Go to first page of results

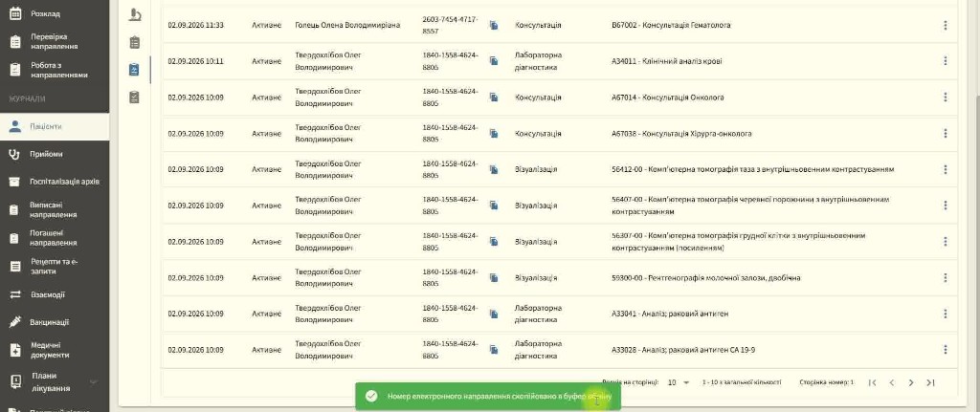click(x=873, y=382)
